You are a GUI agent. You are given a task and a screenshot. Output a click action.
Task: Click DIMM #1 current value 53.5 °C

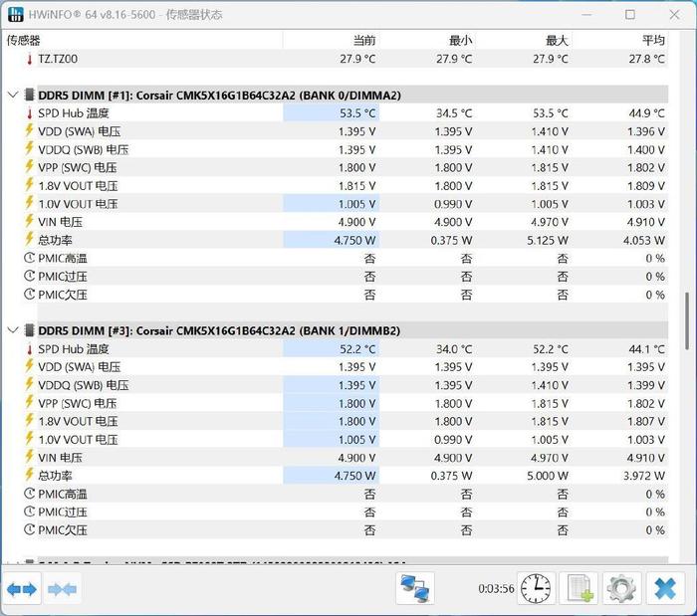[357, 113]
